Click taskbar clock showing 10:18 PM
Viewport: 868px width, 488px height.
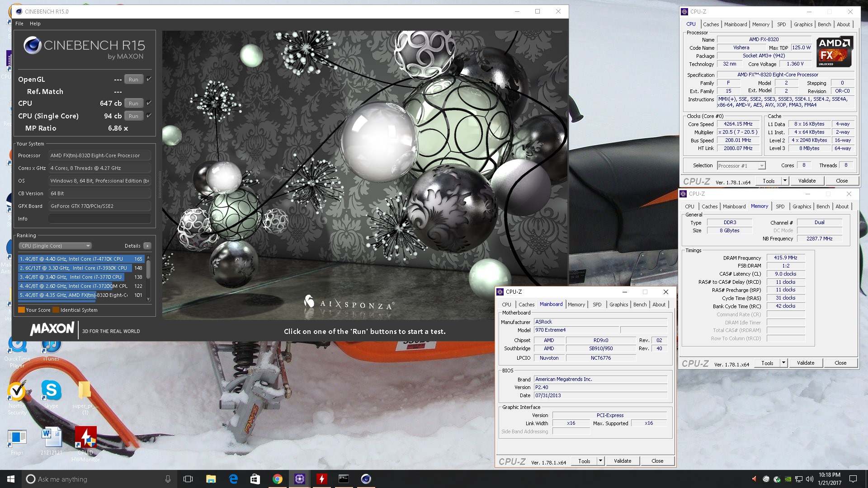(830, 479)
